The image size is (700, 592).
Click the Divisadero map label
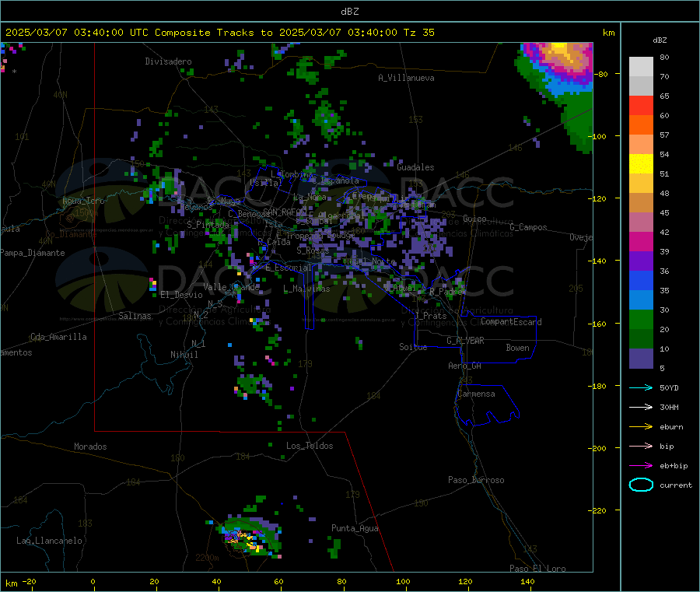click(168, 61)
